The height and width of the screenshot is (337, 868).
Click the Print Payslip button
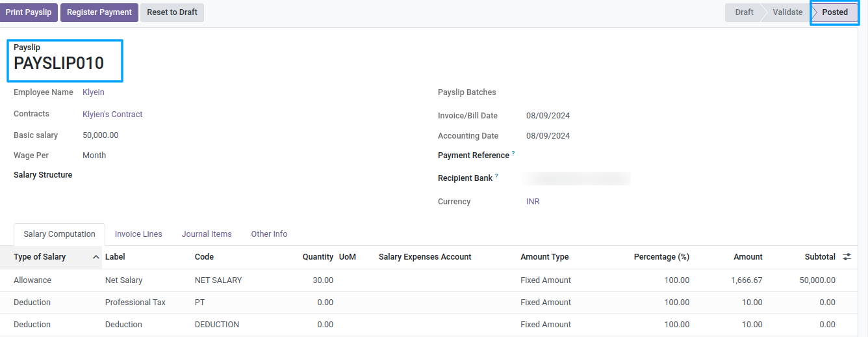[29, 12]
